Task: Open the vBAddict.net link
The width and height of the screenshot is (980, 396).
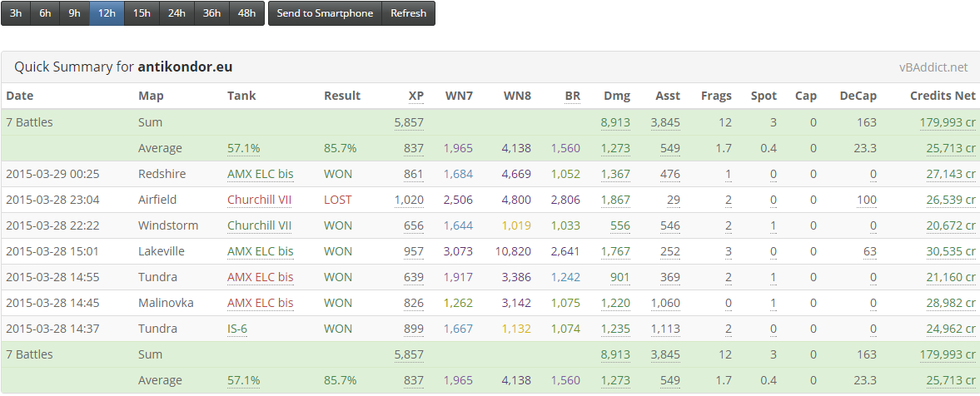Action: [x=933, y=67]
